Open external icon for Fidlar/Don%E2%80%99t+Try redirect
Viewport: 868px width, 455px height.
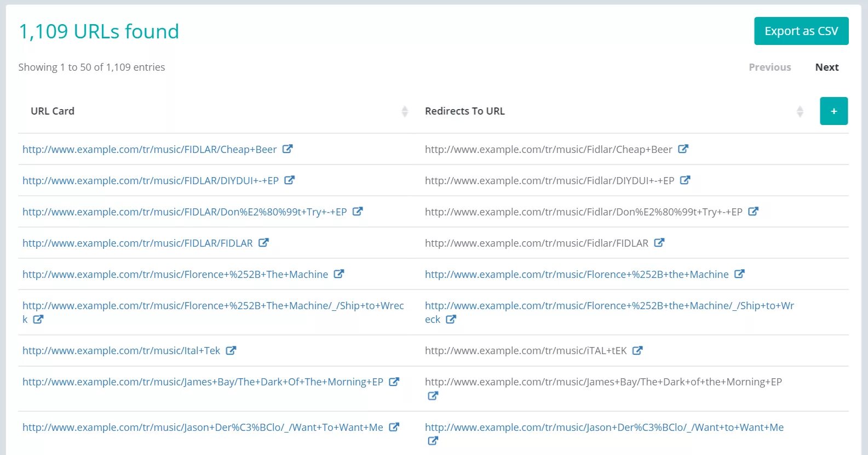(753, 212)
